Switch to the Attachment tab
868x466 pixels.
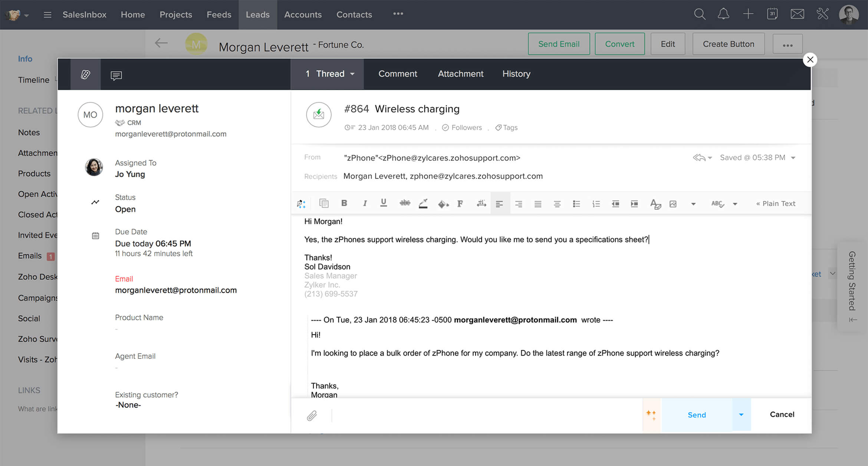point(459,74)
